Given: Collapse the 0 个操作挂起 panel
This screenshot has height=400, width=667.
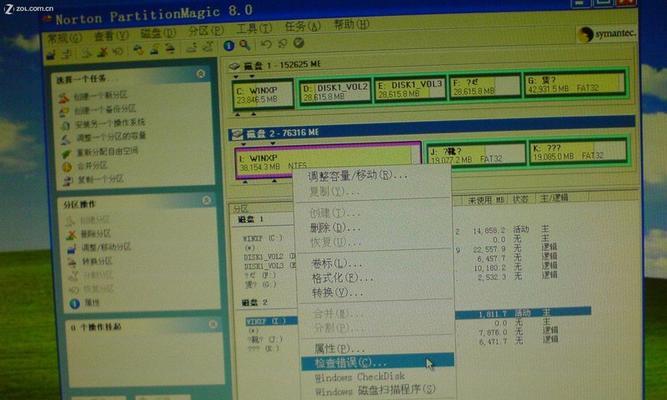Looking at the screenshot, I should coord(213,324).
